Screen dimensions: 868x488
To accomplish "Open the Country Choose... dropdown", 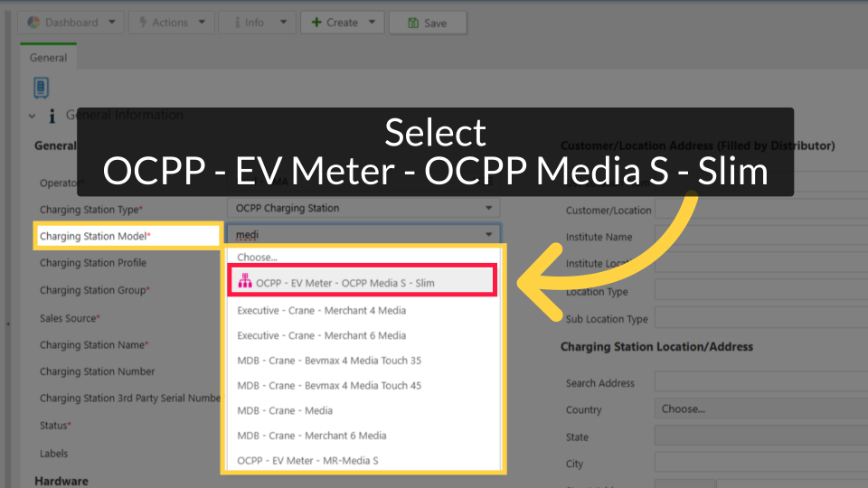I will (761, 408).
